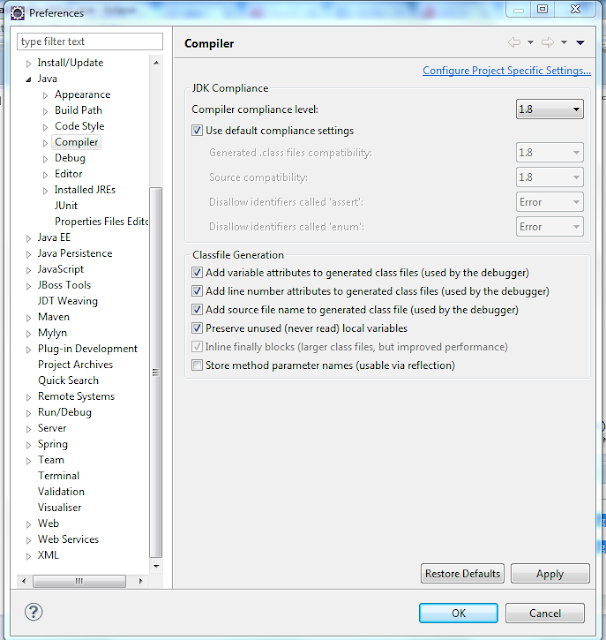The height and width of the screenshot is (640, 606).
Task: Select Properties Files Editor item
Action: (101, 221)
